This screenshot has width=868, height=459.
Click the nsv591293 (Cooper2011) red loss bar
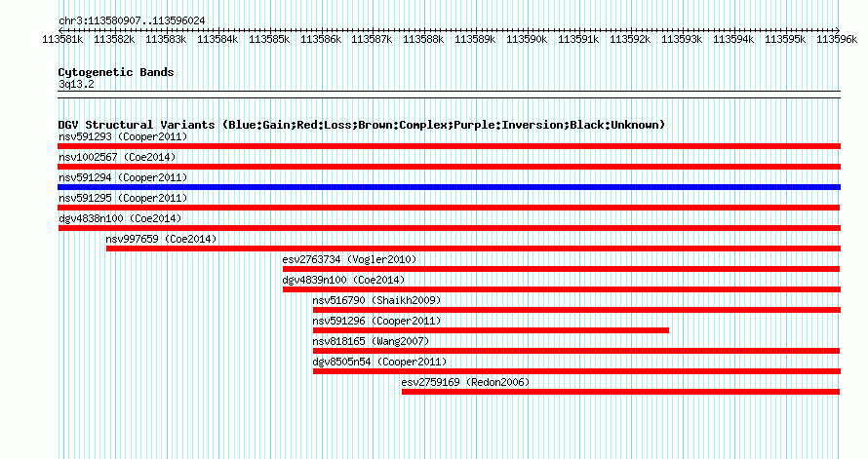tap(449, 146)
